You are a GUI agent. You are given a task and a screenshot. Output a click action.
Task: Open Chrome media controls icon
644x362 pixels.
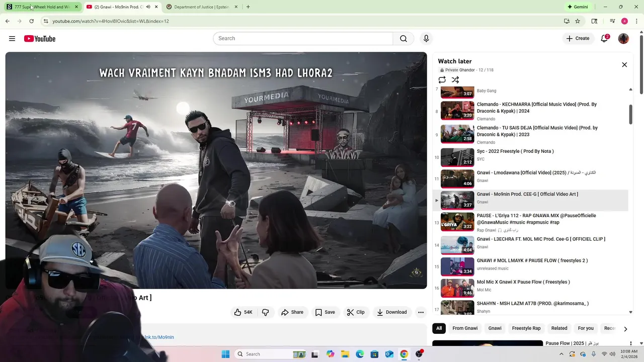pos(612,21)
